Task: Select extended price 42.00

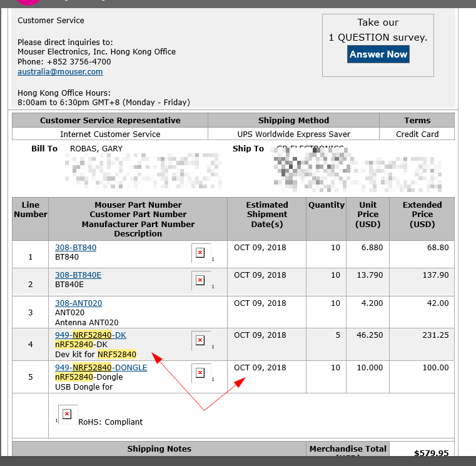Action: (x=438, y=303)
